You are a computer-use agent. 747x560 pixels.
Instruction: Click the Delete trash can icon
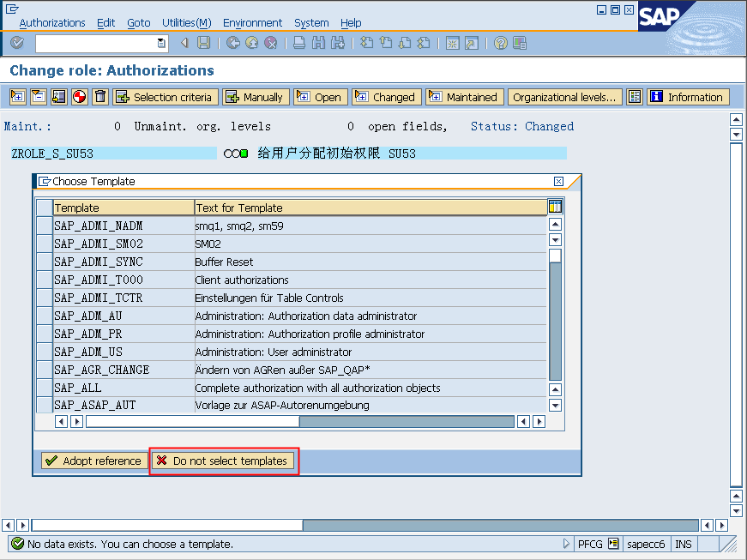coord(100,97)
